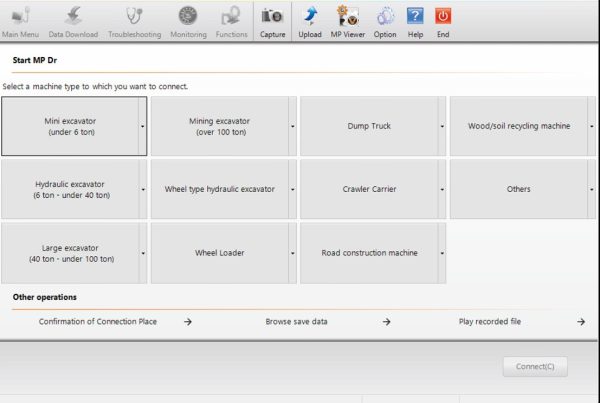The height and width of the screenshot is (403, 600).
Task: Expand the Mining excavator dropdown arrow
Action: [292, 126]
